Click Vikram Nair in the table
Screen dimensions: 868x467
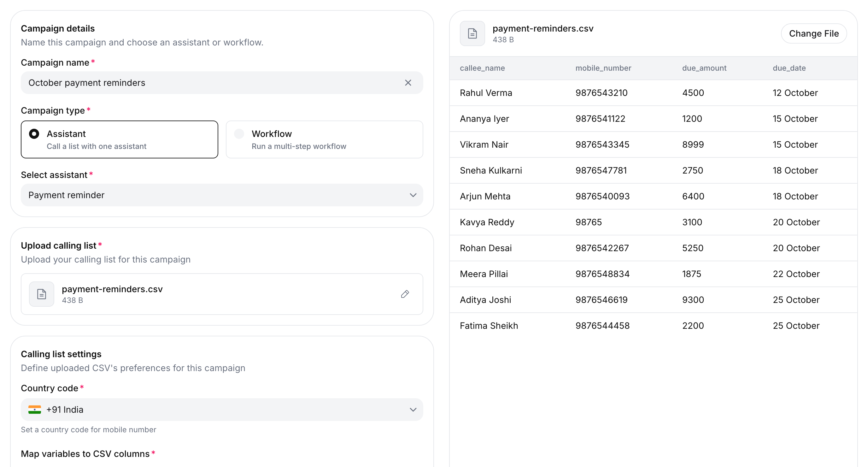tap(484, 145)
